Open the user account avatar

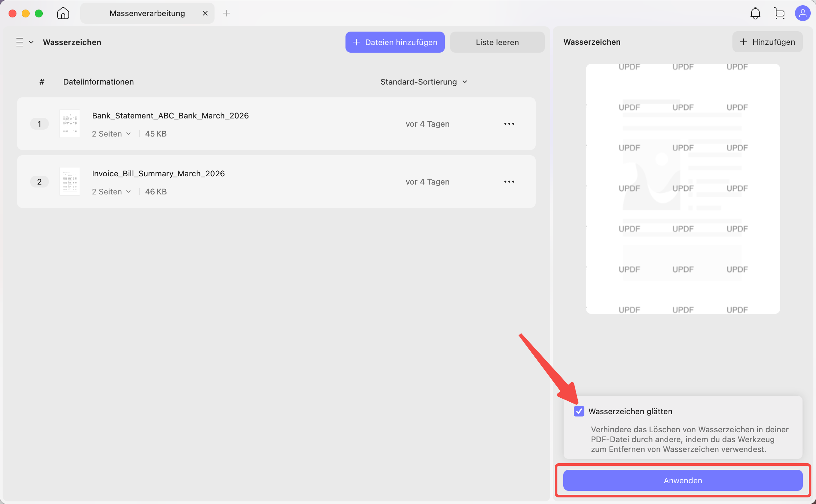click(x=802, y=13)
